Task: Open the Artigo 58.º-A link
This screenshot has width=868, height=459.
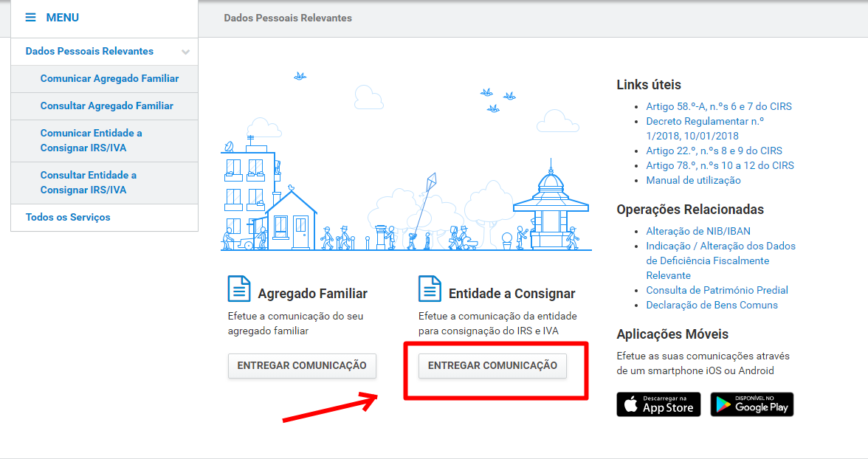Action: coord(718,106)
